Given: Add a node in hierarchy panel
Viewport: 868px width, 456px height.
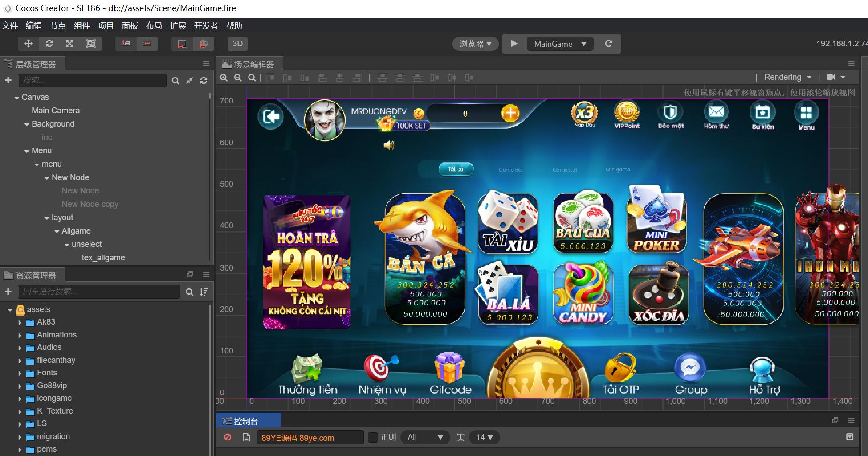Looking at the screenshot, I should (x=8, y=80).
